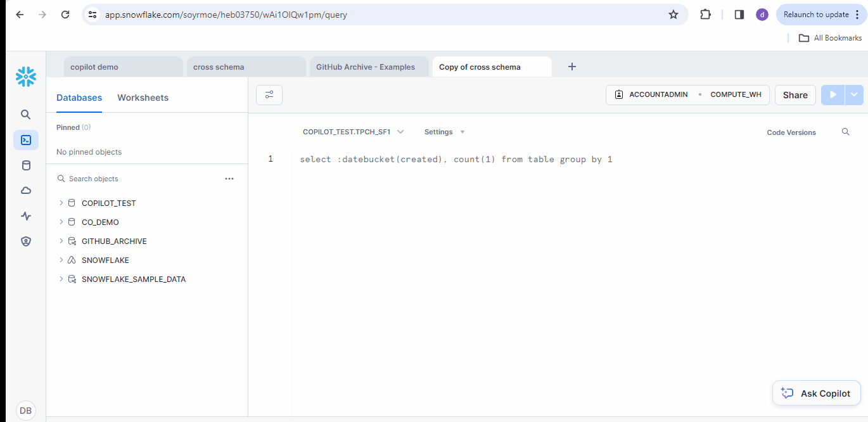Switch to the cross schema worksheet tab
This screenshot has height=422, width=868.
(246, 67)
